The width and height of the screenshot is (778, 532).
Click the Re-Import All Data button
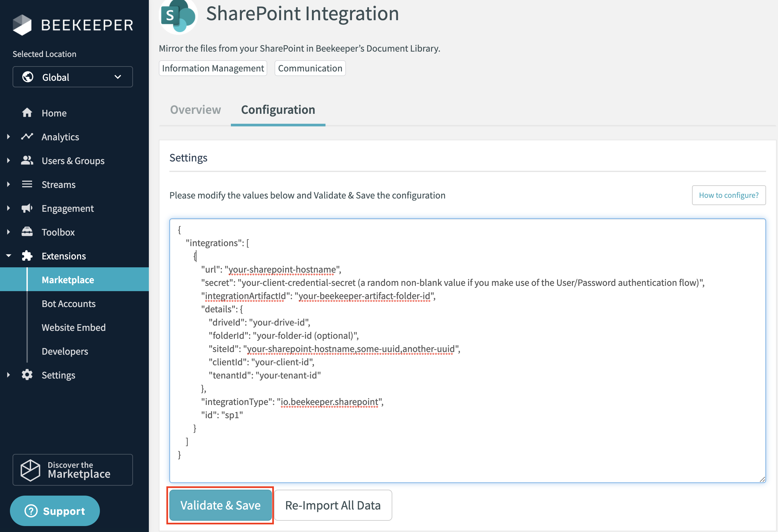pos(332,505)
